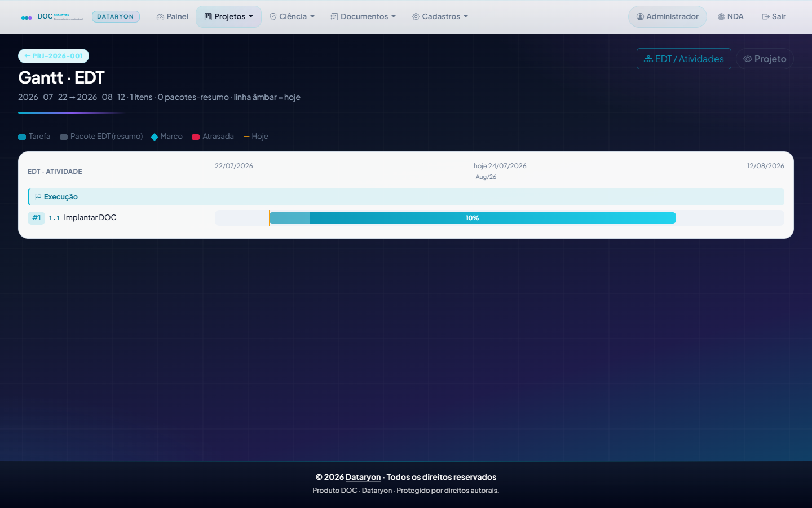The image size is (812, 508).
Task: Click the Atrasada red legend swatch
Action: (x=196, y=137)
